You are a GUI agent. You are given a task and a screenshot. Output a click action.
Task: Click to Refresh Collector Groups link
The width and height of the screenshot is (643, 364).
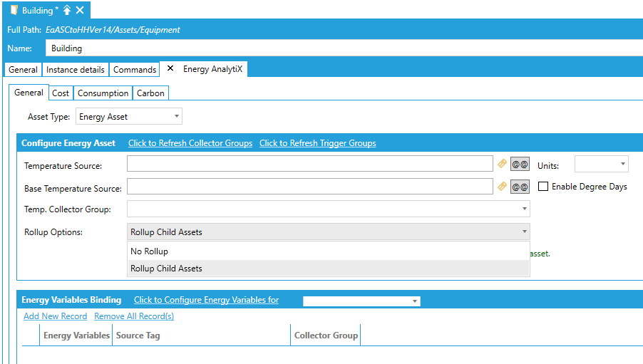coord(190,143)
